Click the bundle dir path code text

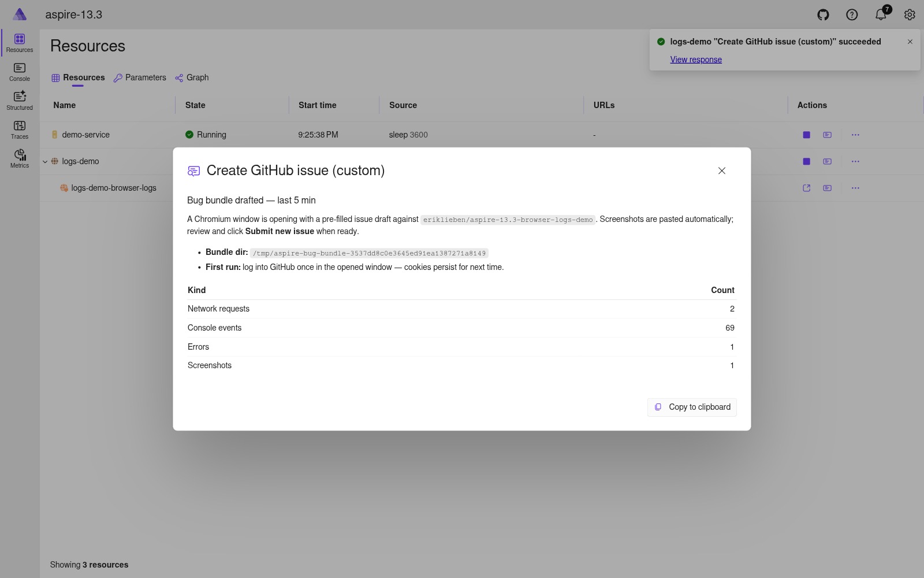click(x=369, y=253)
